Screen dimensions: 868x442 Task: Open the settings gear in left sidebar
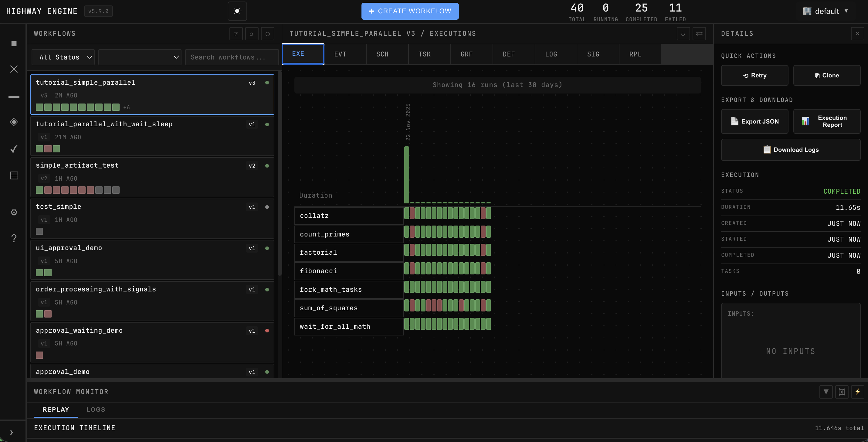14,212
